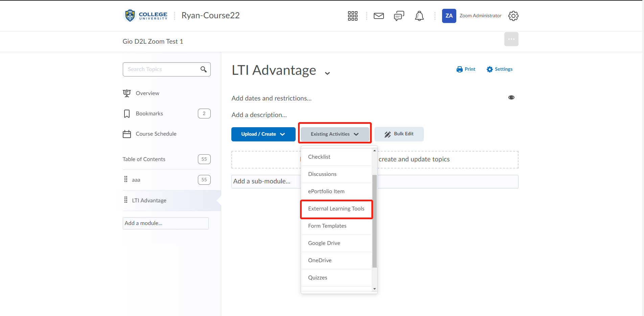
Task: Open the course selector grid icon
Action: pyautogui.click(x=353, y=16)
